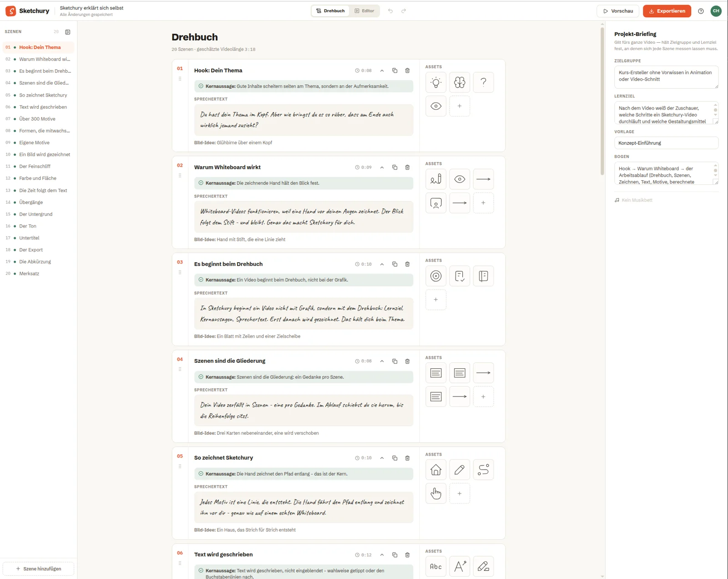This screenshot has width=728, height=579.
Task: Edit the Kernaussage of scene 04
Action: click(303, 377)
